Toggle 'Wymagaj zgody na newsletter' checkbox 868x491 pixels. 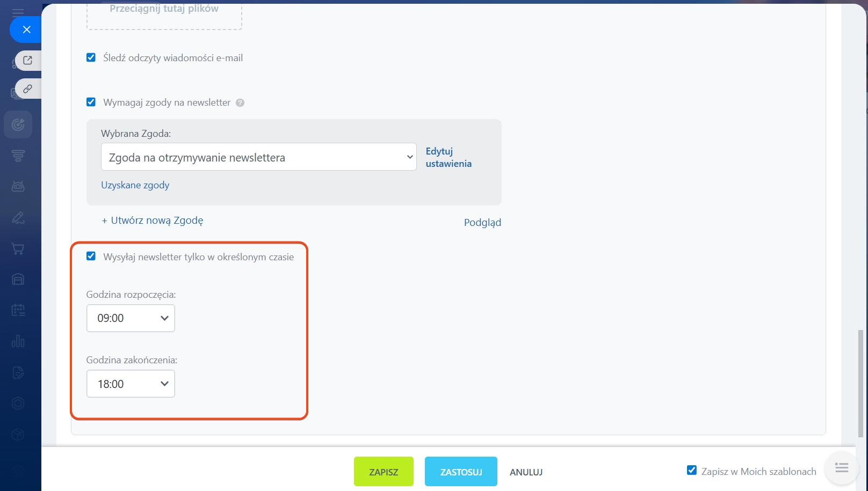click(91, 102)
